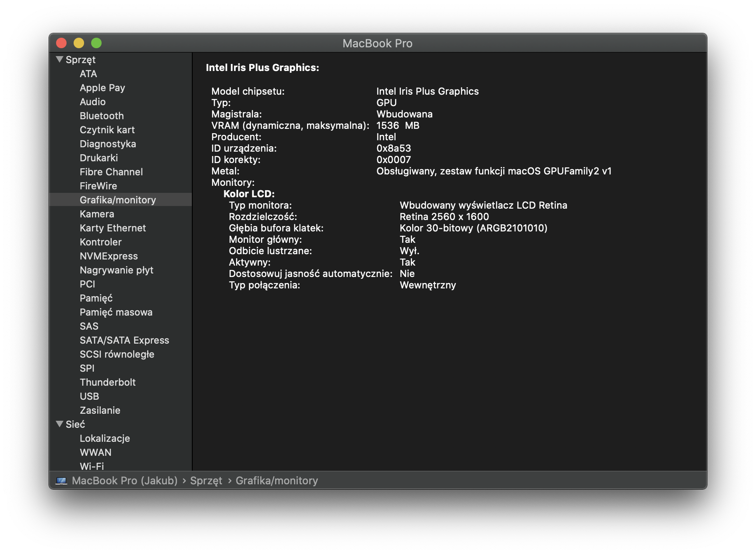Click device ID value 0x8a53

pyautogui.click(x=394, y=148)
